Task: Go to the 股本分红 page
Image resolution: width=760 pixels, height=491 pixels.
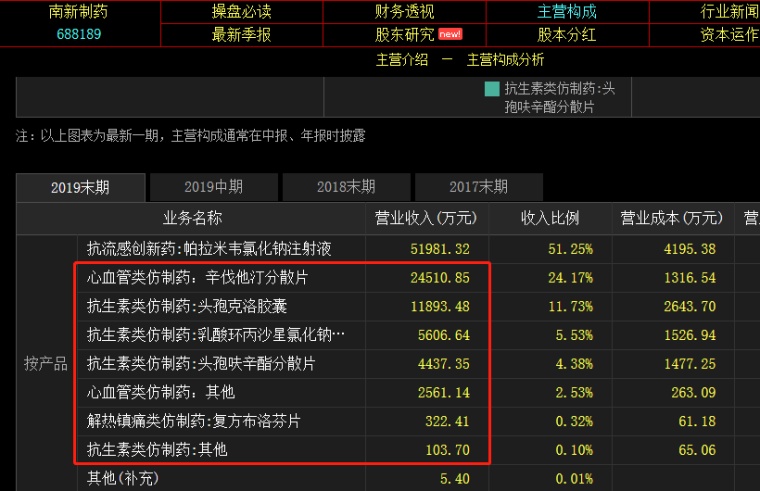Action: click(567, 34)
